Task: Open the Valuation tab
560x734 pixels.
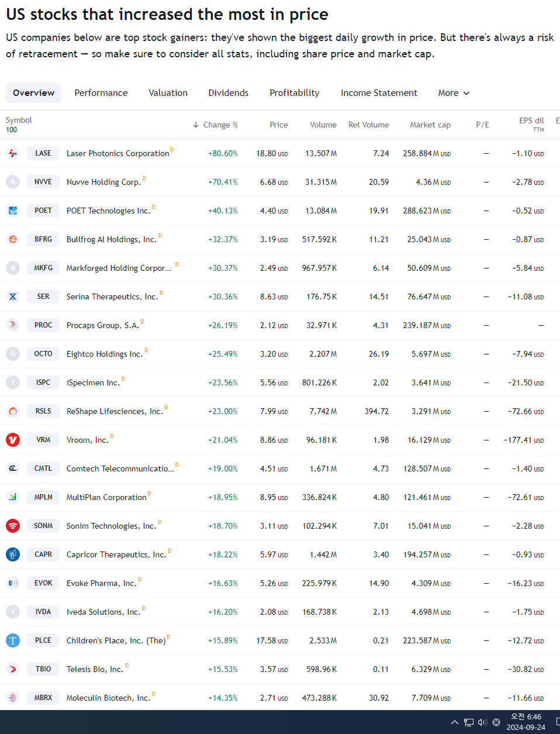Action: 168,93
